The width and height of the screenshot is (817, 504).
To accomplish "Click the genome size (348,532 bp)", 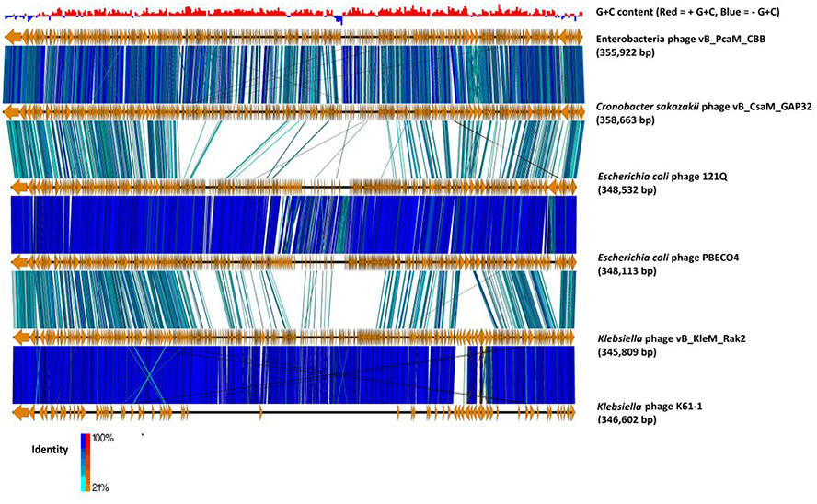I will click(x=627, y=190).
